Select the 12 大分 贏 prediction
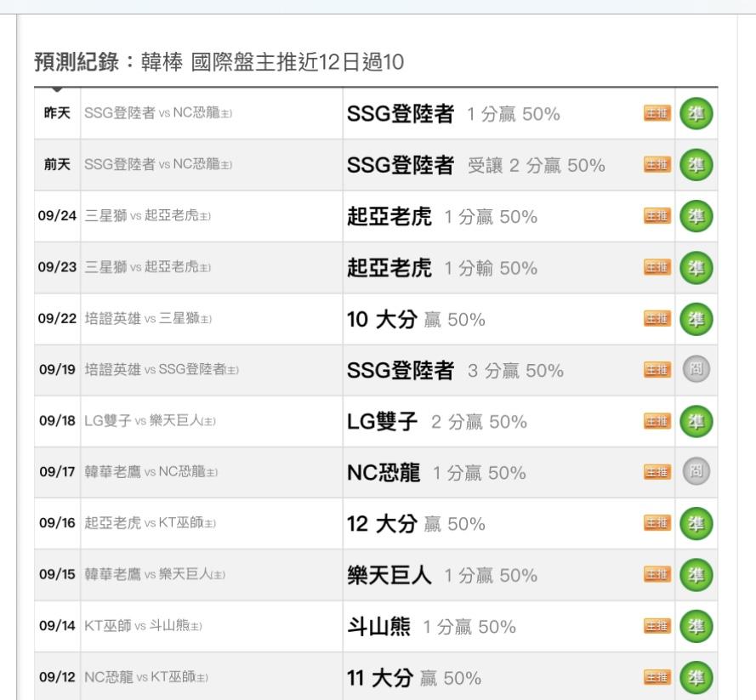756x700 pixels. [x=416, y=524]
